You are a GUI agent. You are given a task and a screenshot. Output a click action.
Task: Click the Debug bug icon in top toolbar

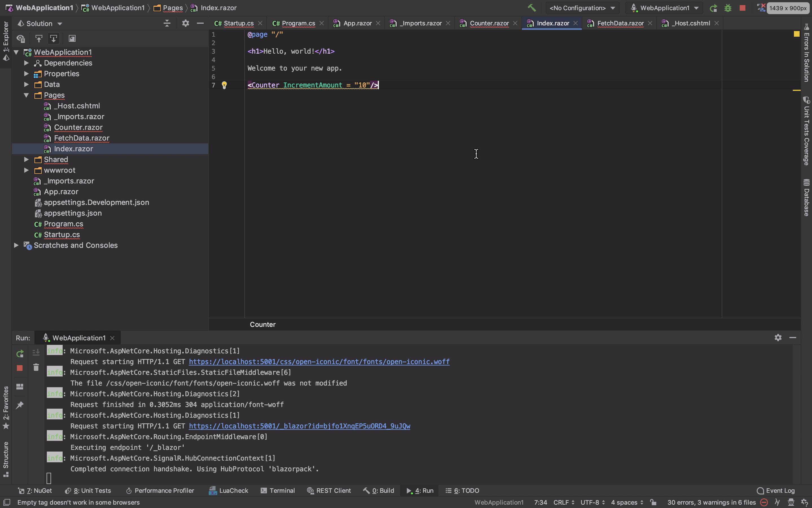click(728, 8)
